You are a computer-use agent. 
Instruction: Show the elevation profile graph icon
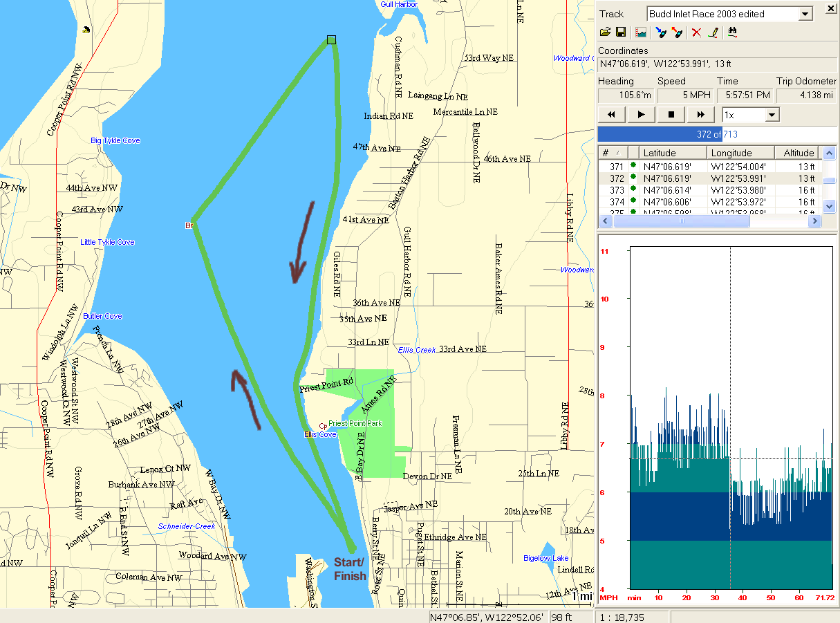click(x=641, y=32)
